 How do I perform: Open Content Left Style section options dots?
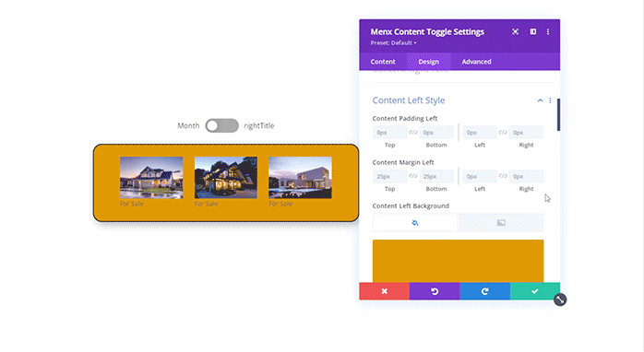(551, 100)
